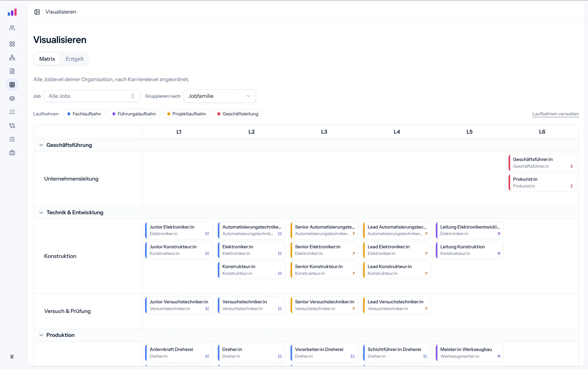The image size is (588, 369).
Task: Open the Versuchstechniker:in L2 card
Action: click(252, 305)
